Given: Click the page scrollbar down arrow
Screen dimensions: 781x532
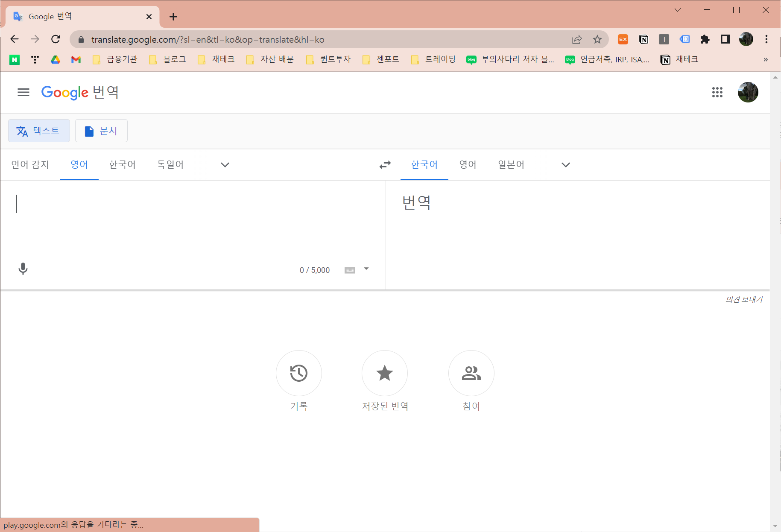Looking at the screenshot, I should pos(775,526).
